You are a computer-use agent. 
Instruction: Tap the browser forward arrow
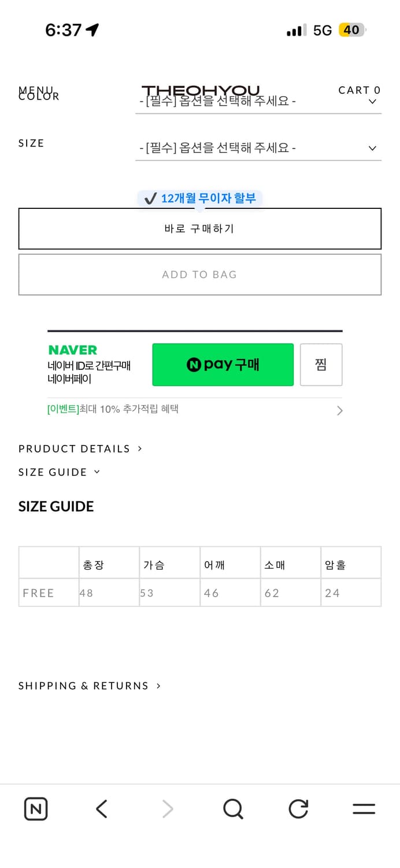(168, 808)
